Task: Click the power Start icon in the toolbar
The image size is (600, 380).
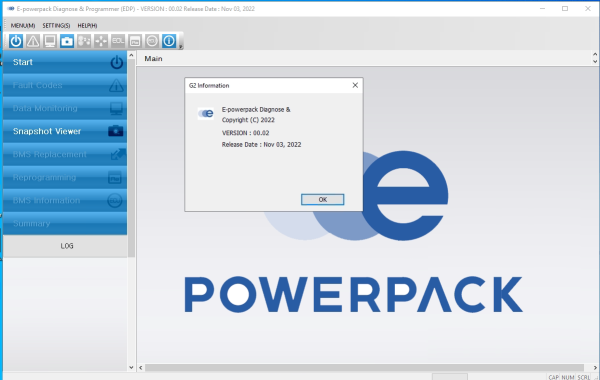Action: pyautogui.click(x=16, y=41)
